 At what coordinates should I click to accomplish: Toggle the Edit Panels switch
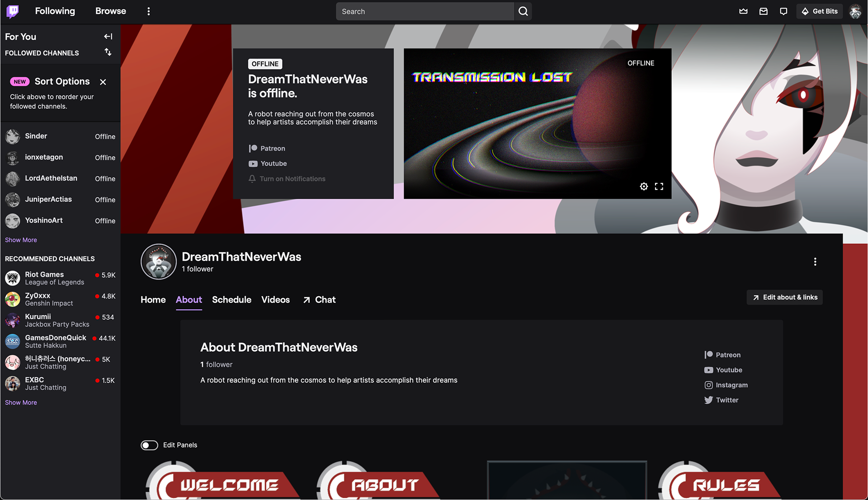(x=149, y=445)
